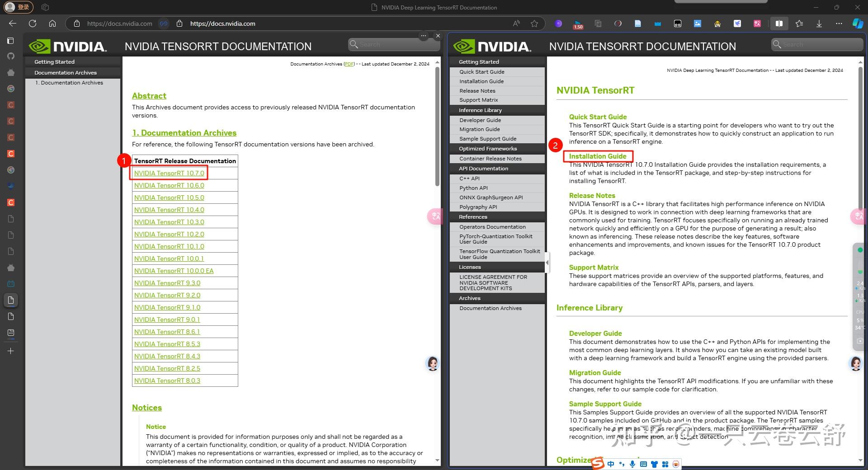Switch to the NVIDIA TensorRT Documentation tab
The image size is (868, 470).
point(434,7)
